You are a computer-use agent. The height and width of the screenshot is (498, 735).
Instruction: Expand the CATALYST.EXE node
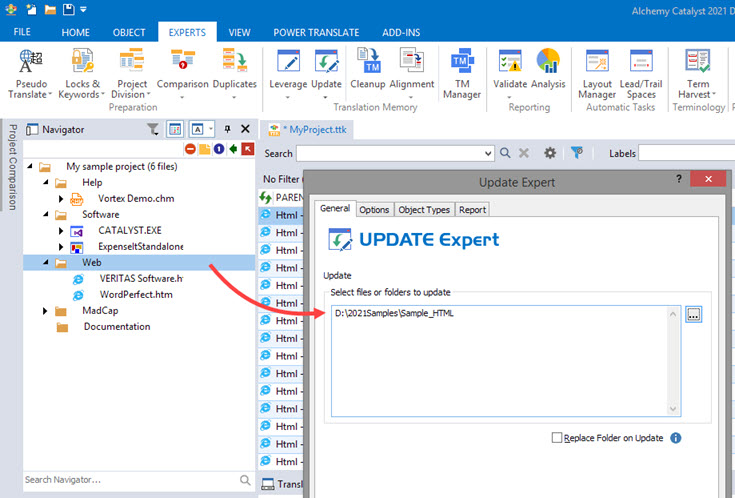61,231
